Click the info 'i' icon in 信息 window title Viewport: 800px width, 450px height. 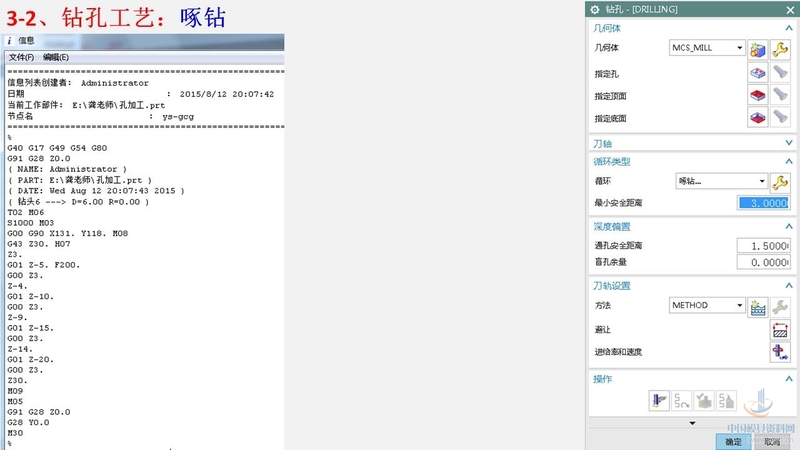tap(10, 40)
